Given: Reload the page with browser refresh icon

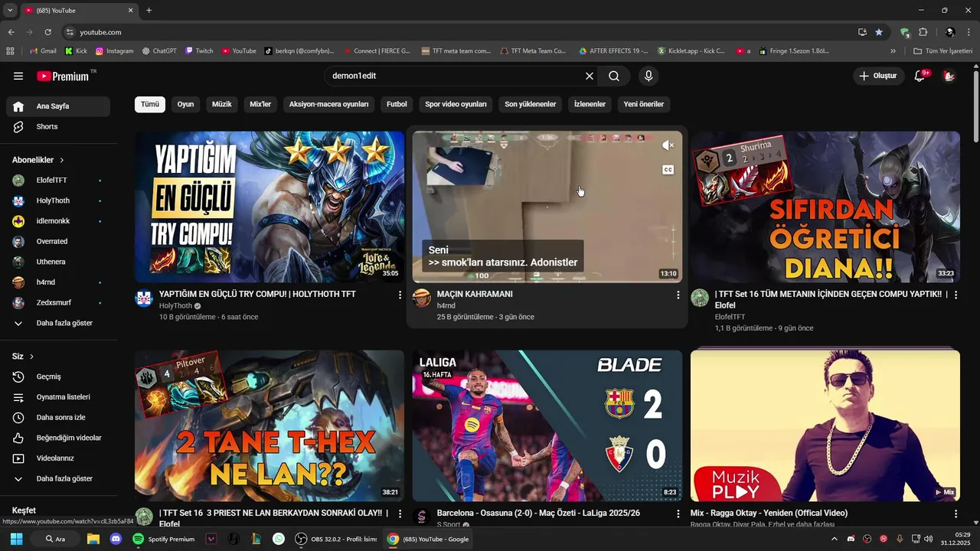Looking at the screenshot, I should 48,32.
